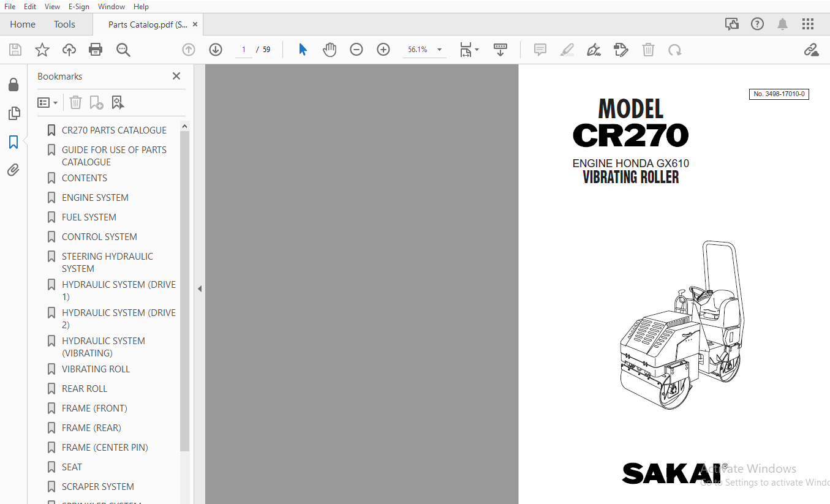Screen dimensions: 830x504
Task: Open the Sign document pen tool
Action: (x=594, y=50)
